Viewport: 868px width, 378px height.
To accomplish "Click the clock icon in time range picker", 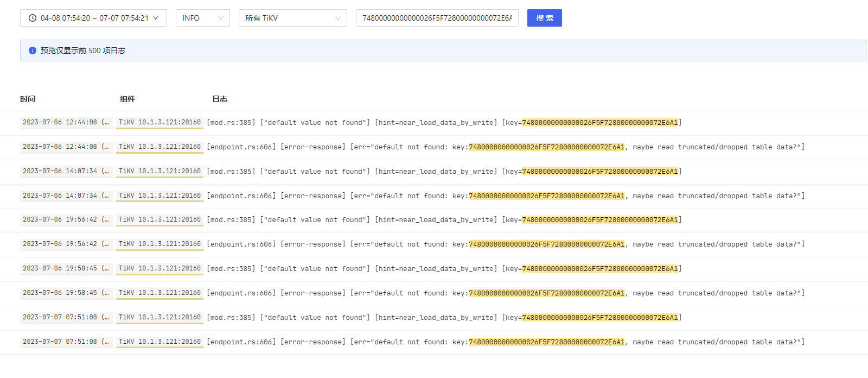I will pos(33,18).
